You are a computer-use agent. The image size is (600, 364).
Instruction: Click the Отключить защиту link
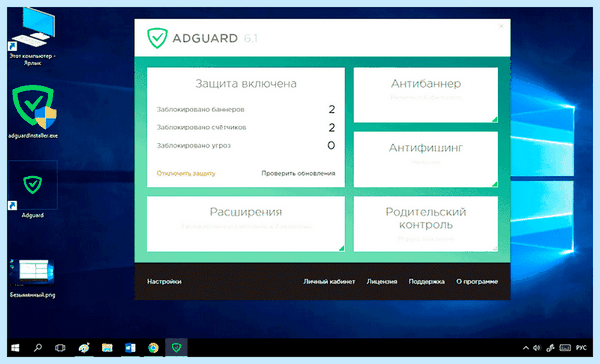coord(186,173)
